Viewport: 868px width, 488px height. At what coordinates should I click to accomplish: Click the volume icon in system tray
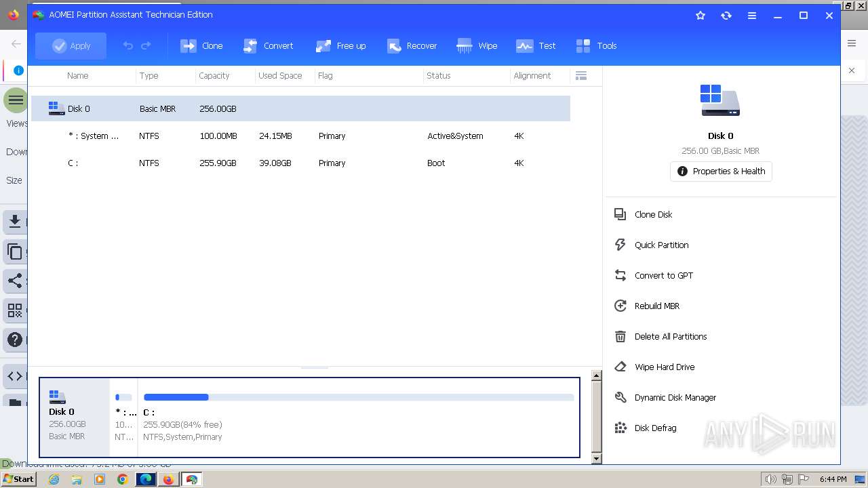click(770, 479)
